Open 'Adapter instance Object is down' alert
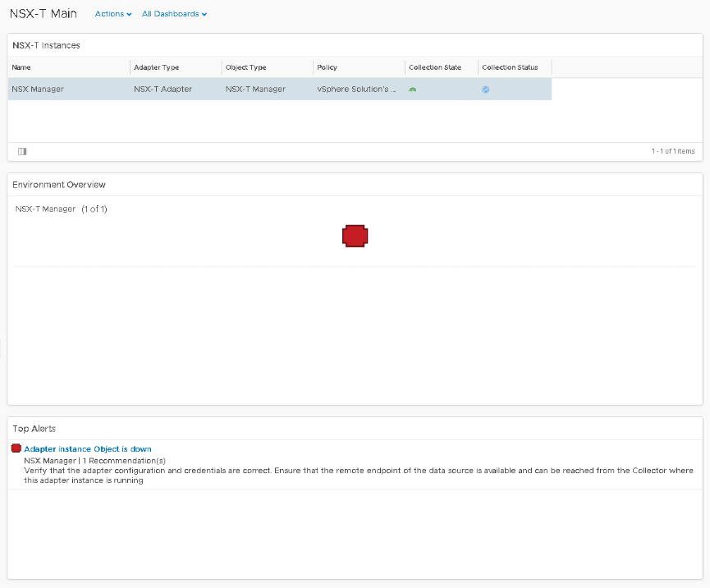Image resolution: width=710 pixels, height=588 pixels. pos(88,449)
